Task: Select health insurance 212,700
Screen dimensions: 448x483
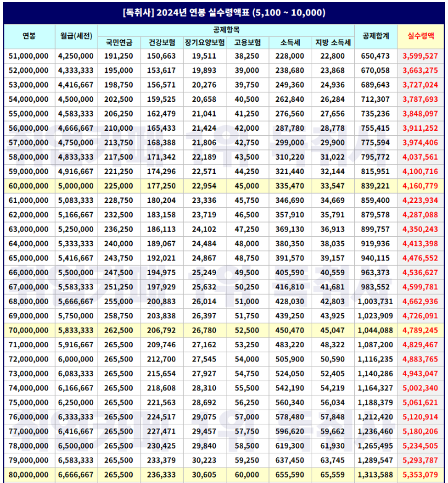Action: [x=161, y=360]
